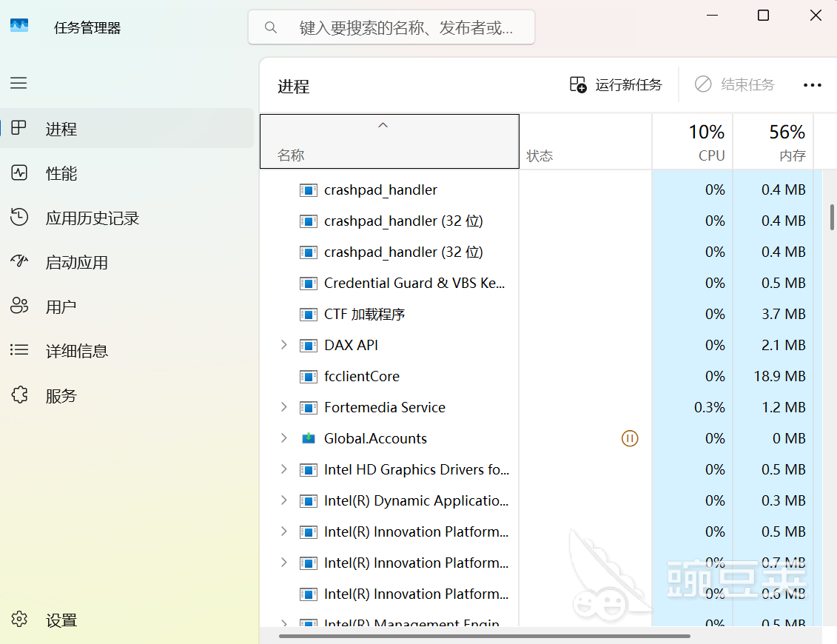Sort by the 名称 (Name) column header
This screenshot has width=837, height=644.
pos(390,141)
